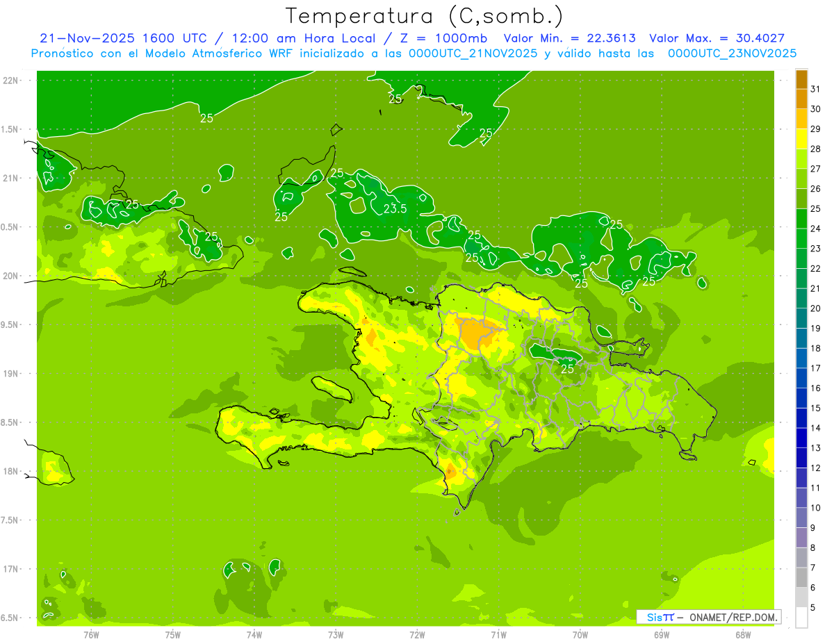834x644 pixels.
Task: Click the '18N' latitude axis label
Action: [10, 471]
